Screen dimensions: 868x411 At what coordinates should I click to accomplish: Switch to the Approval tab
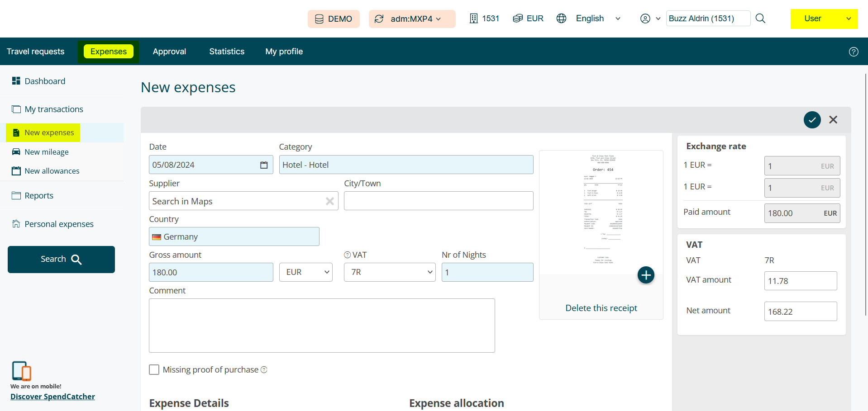click(169, 52)
